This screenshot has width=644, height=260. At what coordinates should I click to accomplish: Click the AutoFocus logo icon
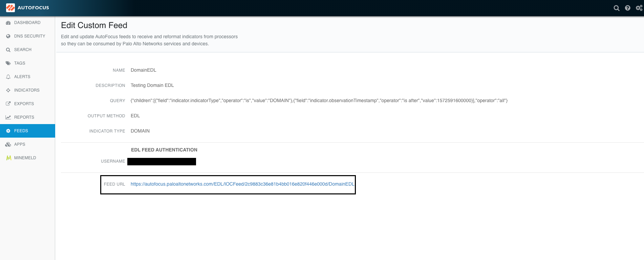click(x=10, y=8)
